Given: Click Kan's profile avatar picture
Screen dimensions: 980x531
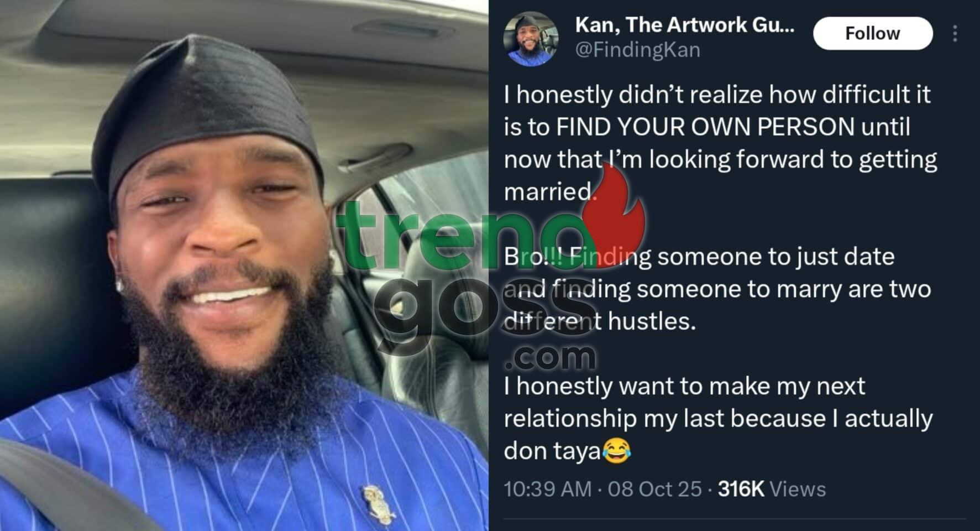Looking at the screenshot, I should [x=531, y=39].
